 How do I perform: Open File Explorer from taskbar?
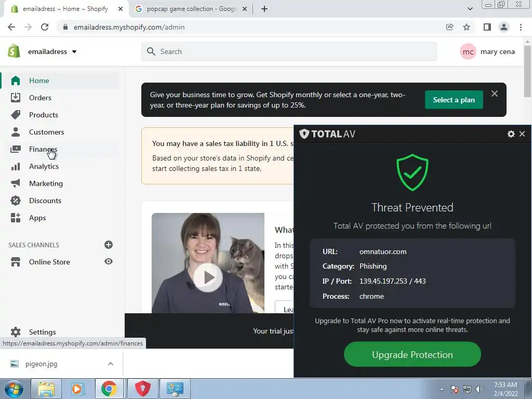point(46,389)
